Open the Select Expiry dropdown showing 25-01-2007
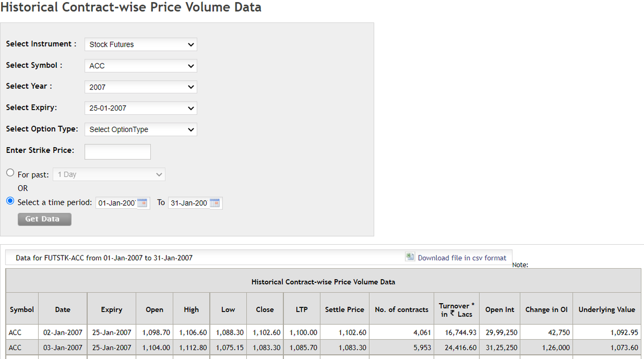The image size is (644, 359). (x=141, y=108)
